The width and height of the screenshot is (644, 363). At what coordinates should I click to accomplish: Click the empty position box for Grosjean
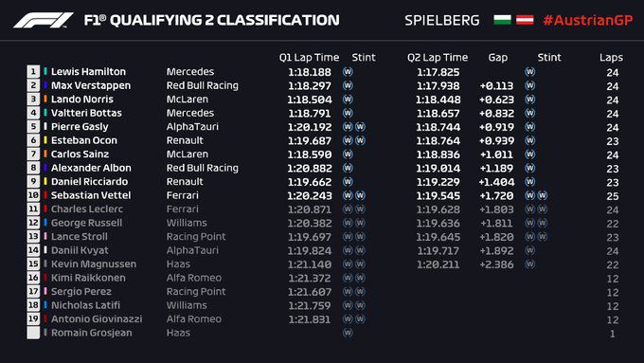coord(33,333)
